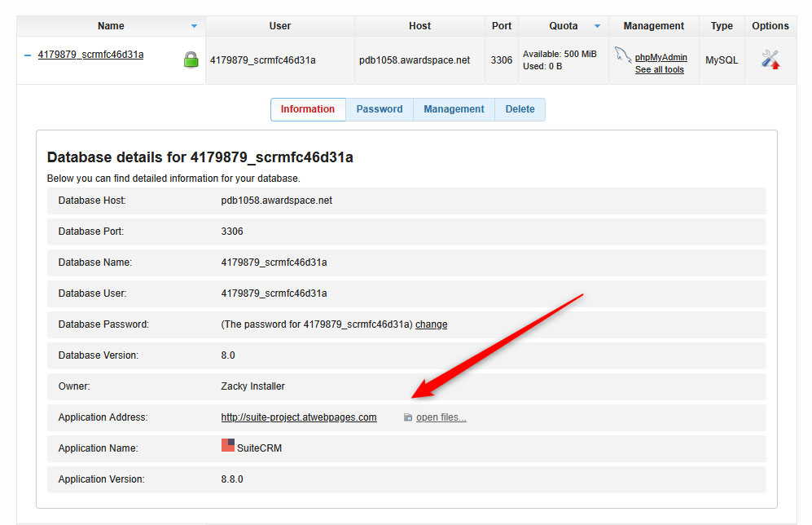The height and width of the screenshot is (525, 812).
Task: Open the Management tab
Action: (454, 108)
